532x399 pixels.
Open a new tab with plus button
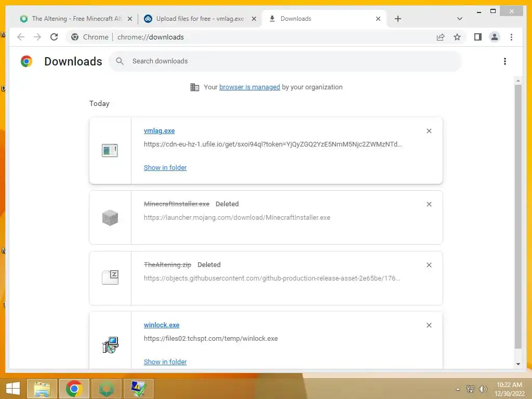pos(398,19)
